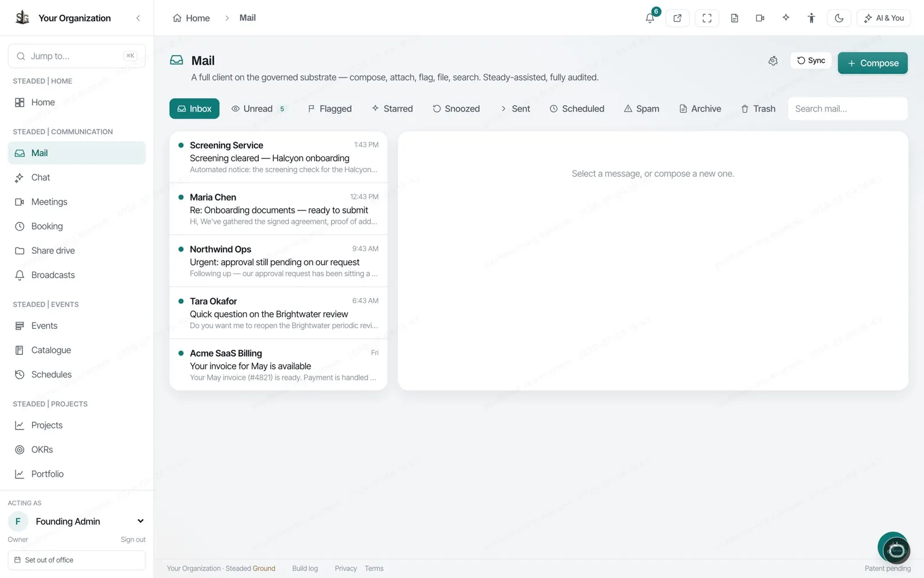Select the Unread tab
Viewport: 924px width, 578px height.
258,109
